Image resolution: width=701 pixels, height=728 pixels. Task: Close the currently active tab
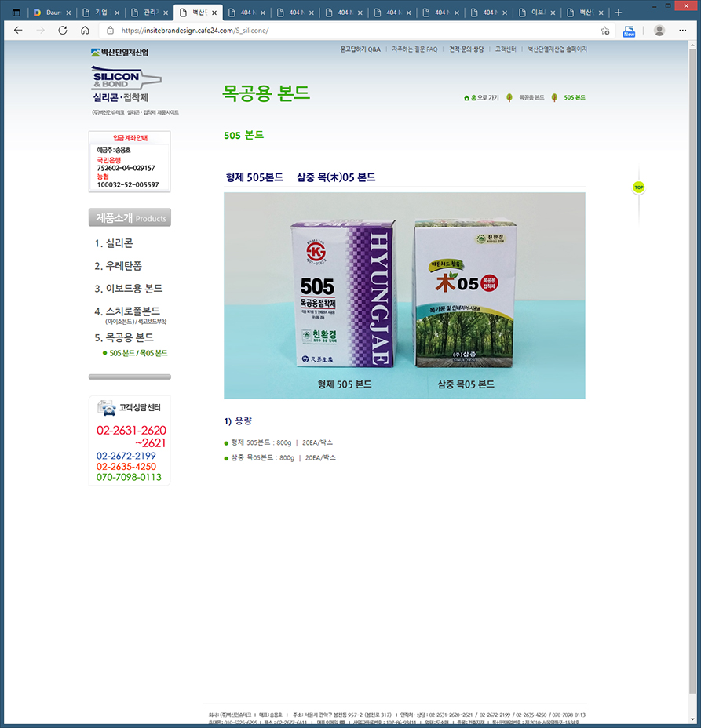pos(214,13)
